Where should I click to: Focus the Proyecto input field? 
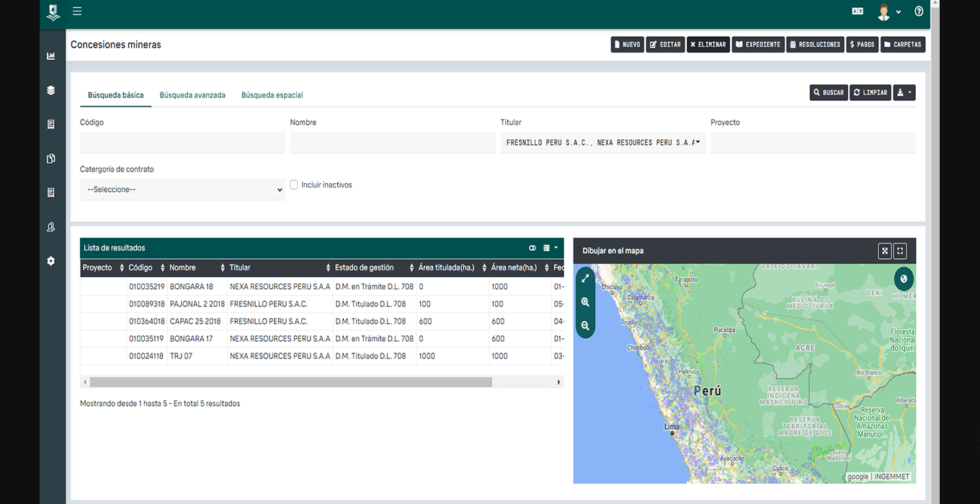pyautogui.click(x=814, y=143)
